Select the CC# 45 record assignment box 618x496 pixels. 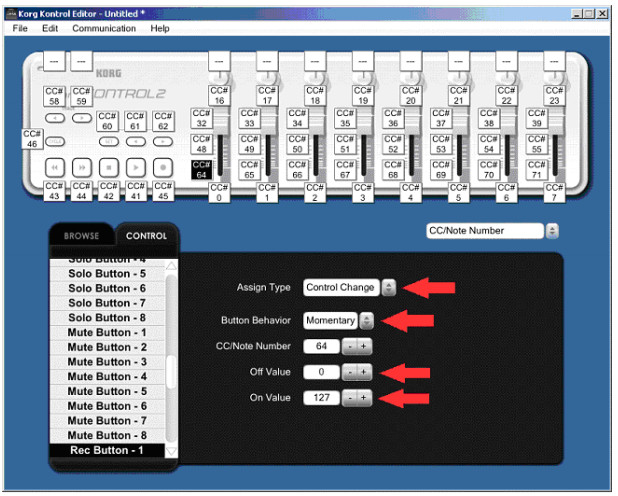(163, 191)
